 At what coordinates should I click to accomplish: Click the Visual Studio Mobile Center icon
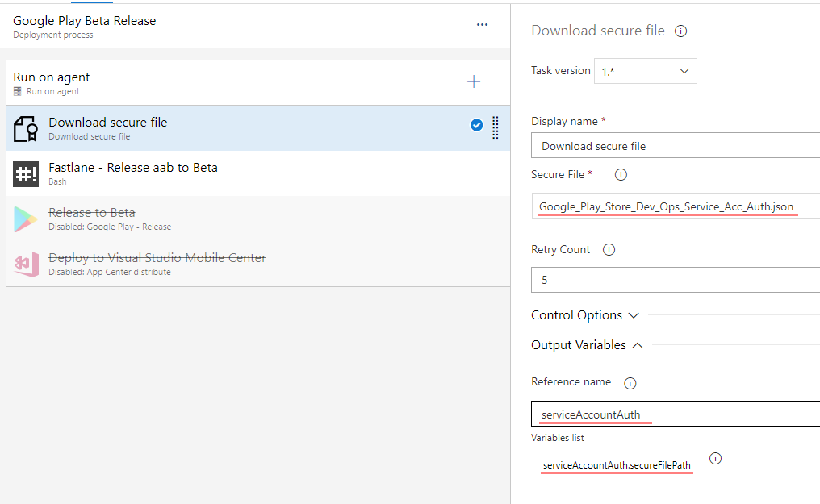27,264
